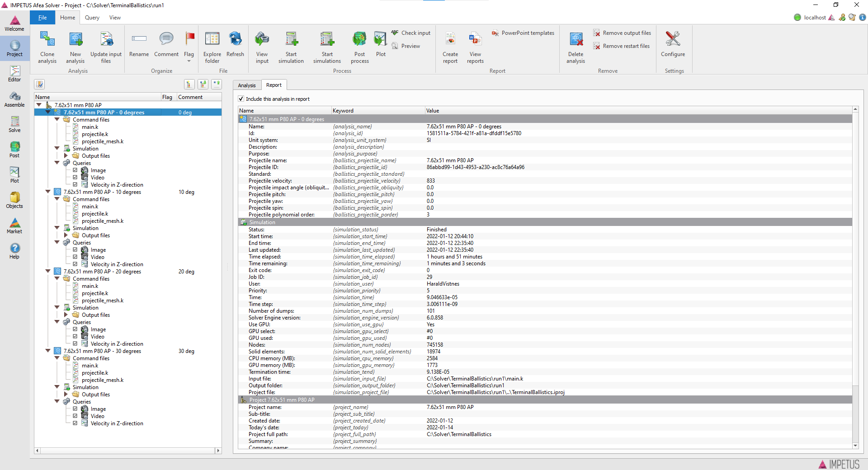Toggle Image query checkbox under 0 degrees
The image size is (868, 470).
[75, 170]
